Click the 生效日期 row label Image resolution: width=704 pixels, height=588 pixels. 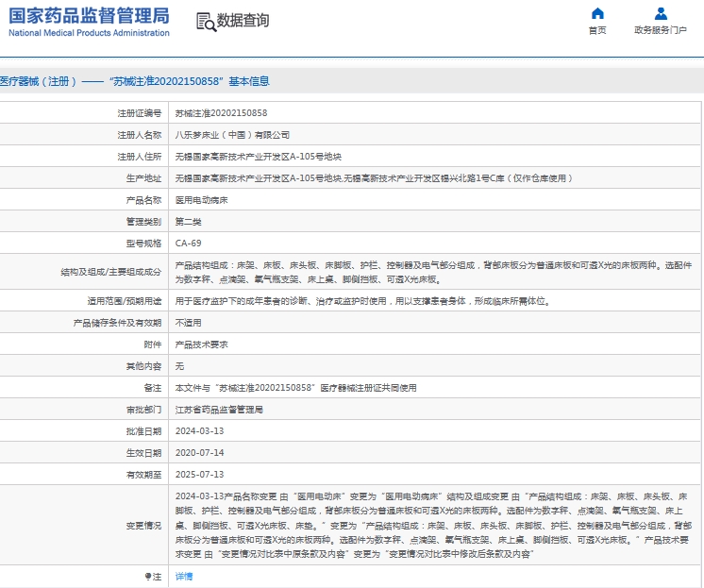coord(143,453)
